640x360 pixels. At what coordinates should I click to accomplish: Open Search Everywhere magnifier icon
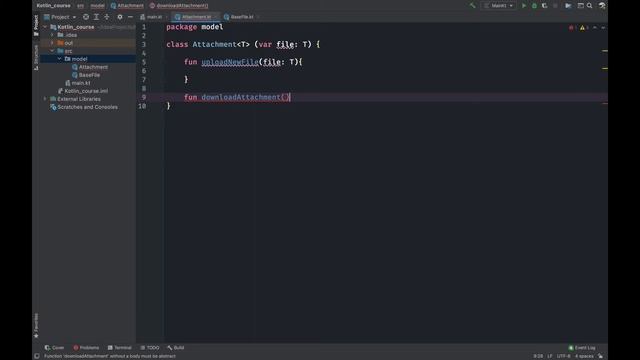[590, 6]
